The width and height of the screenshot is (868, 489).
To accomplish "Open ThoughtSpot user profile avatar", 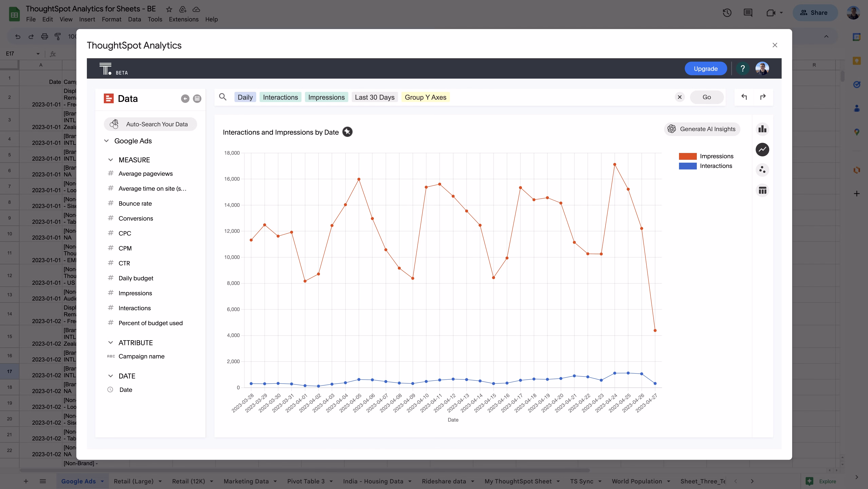I will pyautogui.click(x=762, y=68).
